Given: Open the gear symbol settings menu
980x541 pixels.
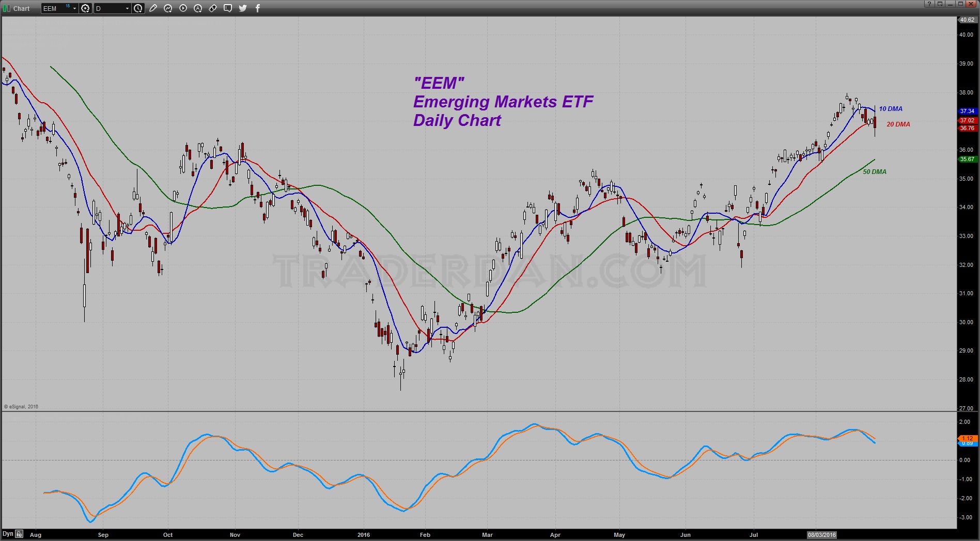Looking at the screenshot, I should tap(85, 8).
